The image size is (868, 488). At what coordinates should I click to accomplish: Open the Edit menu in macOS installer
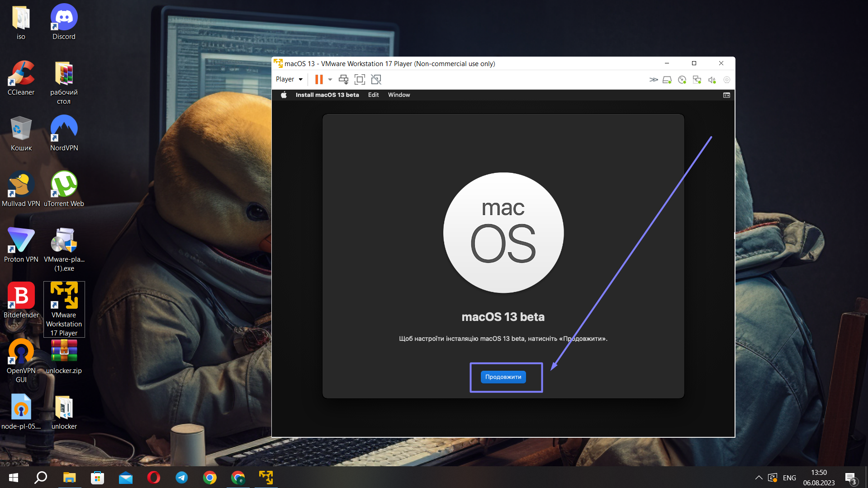[x=373, y=95]
